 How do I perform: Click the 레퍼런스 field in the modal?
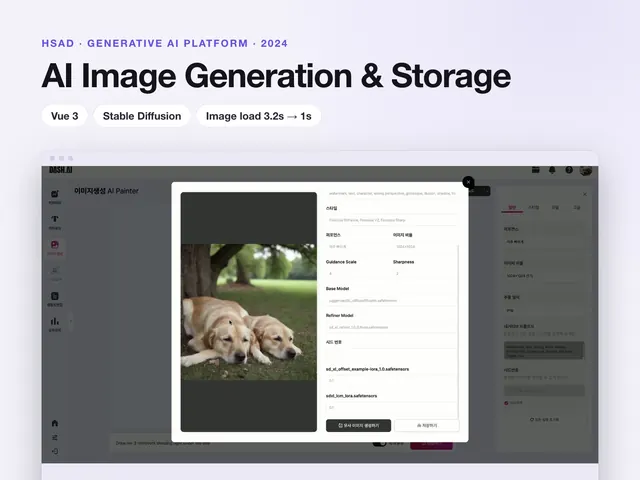click(x=356, y=247)
